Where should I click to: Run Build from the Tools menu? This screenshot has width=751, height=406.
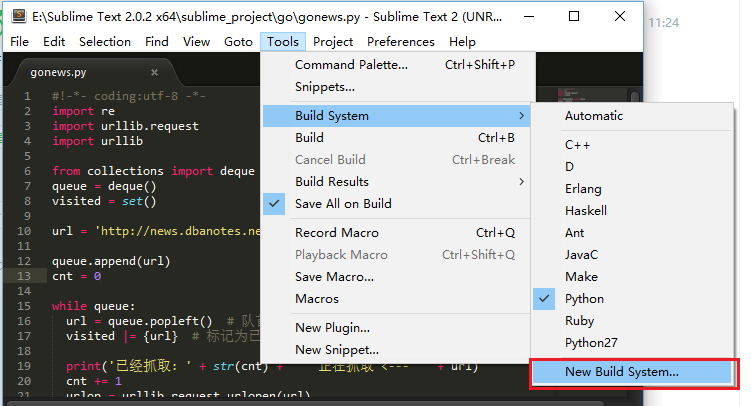click(396, 137)
